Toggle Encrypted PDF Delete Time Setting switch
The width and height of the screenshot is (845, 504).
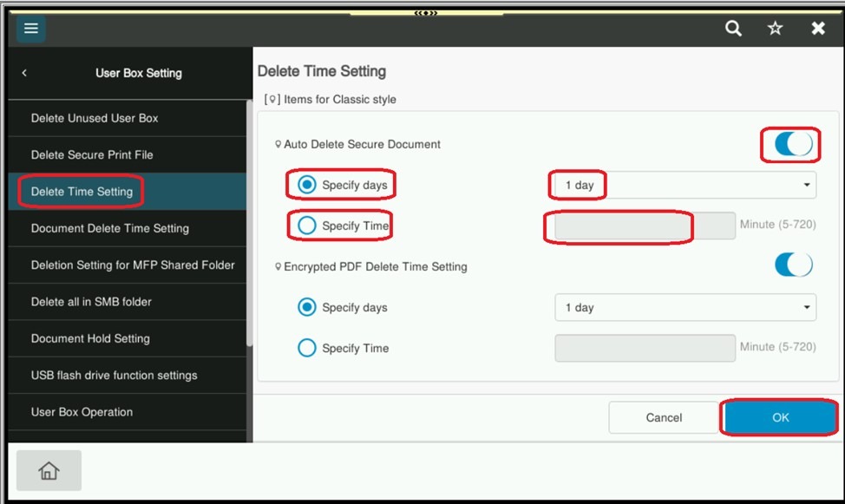[793, 265]
